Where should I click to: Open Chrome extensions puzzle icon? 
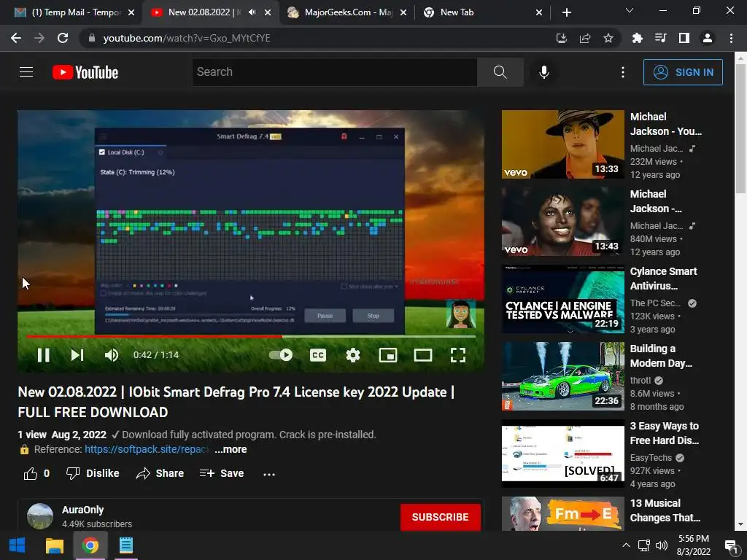(x=637, y=38)
